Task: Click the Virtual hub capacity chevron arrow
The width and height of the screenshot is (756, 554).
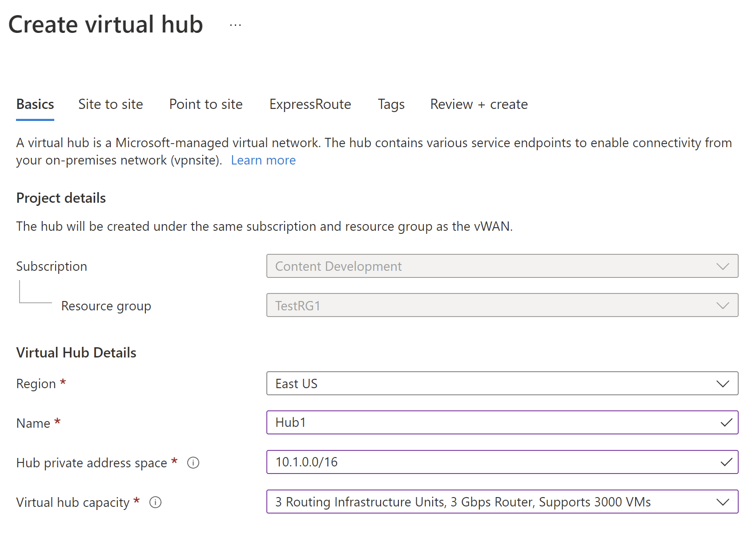Action: pos(723,502)
